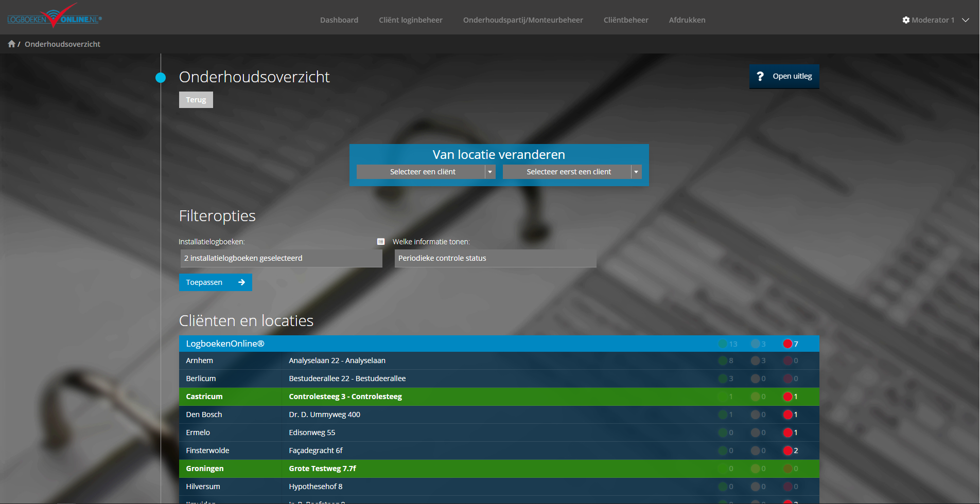Open Onderhoudspartij/Monteurbeheer menu item
Viewport: 980px width, 504px height.
pyautogui.click(x=523, y=20)
